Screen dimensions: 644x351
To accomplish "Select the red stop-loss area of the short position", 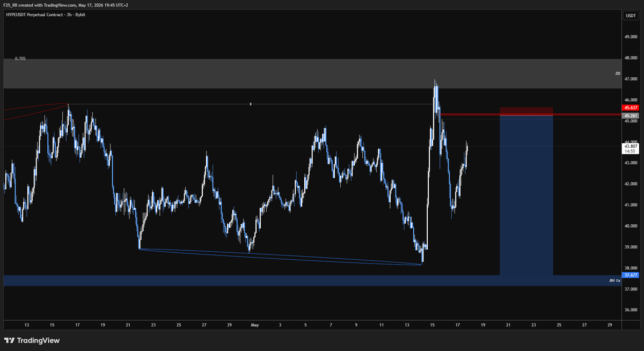I will (526, 111).
